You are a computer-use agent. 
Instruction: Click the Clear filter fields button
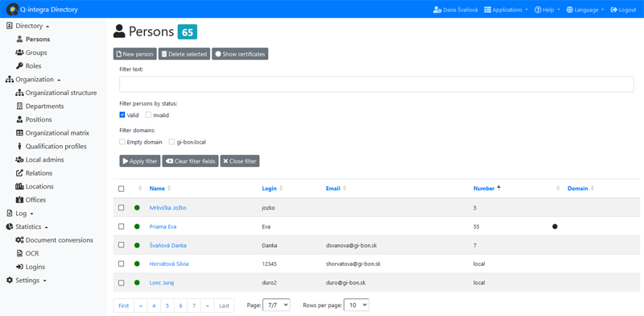(x=190, y=161)
